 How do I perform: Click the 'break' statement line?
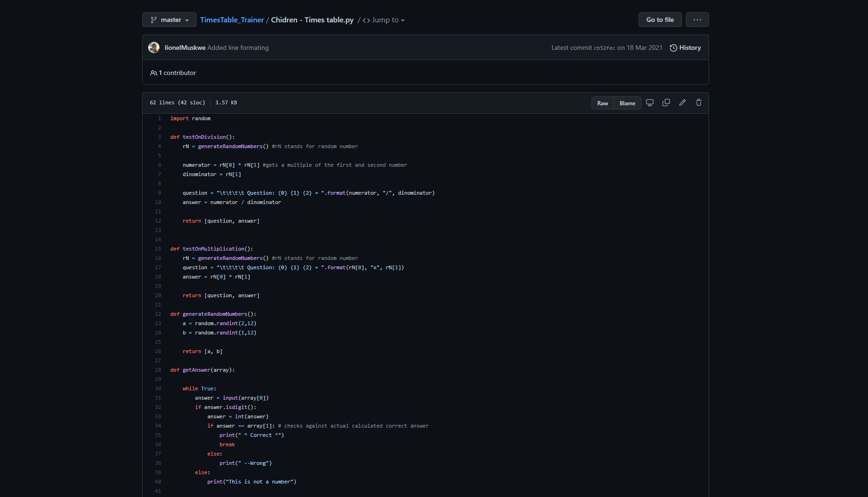point(227,444)
